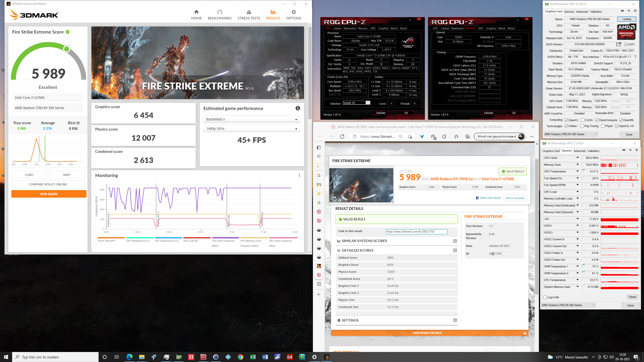Enable Log to file in GPU-Z Sensors

tap(545, 297)
